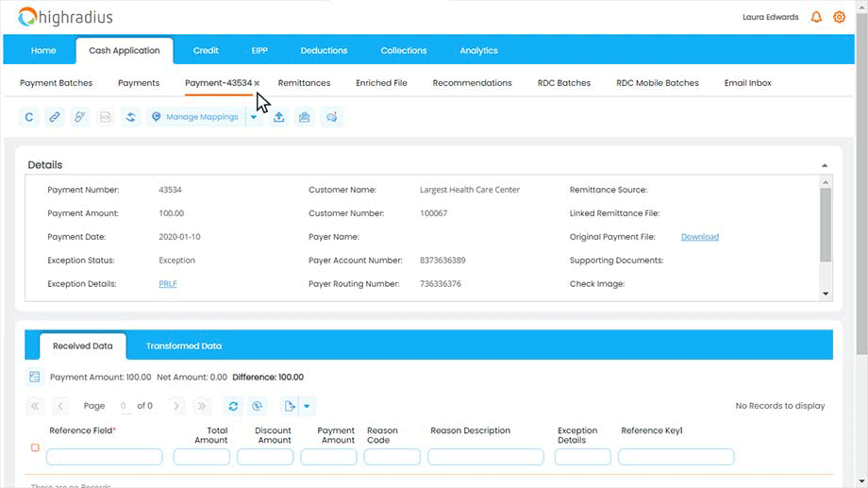Switch to Payment Batches tab
The width and height of the screenshot is (868, 488).
click(x=56, y=83)
